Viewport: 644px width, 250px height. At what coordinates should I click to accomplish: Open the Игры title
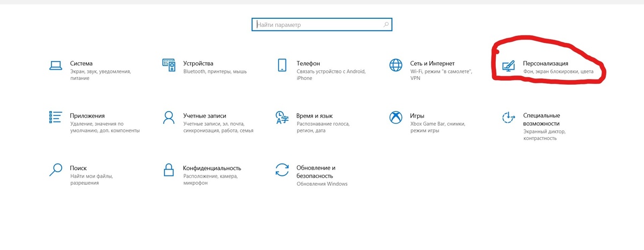click(418, 115)
